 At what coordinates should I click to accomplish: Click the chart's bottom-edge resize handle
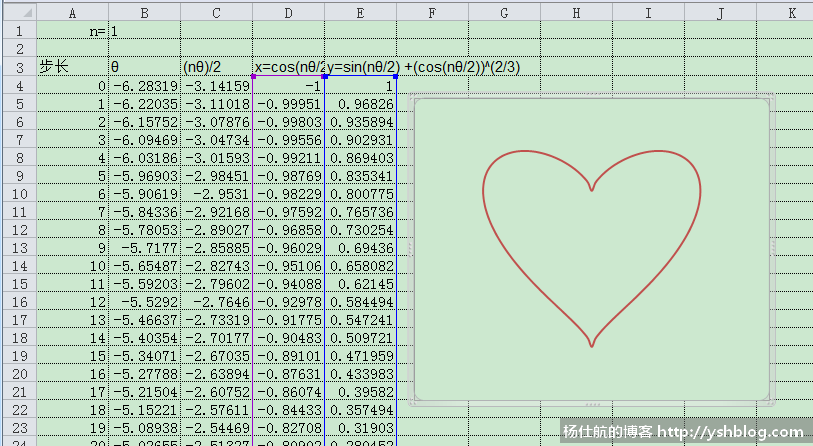[x=592, y=403]
